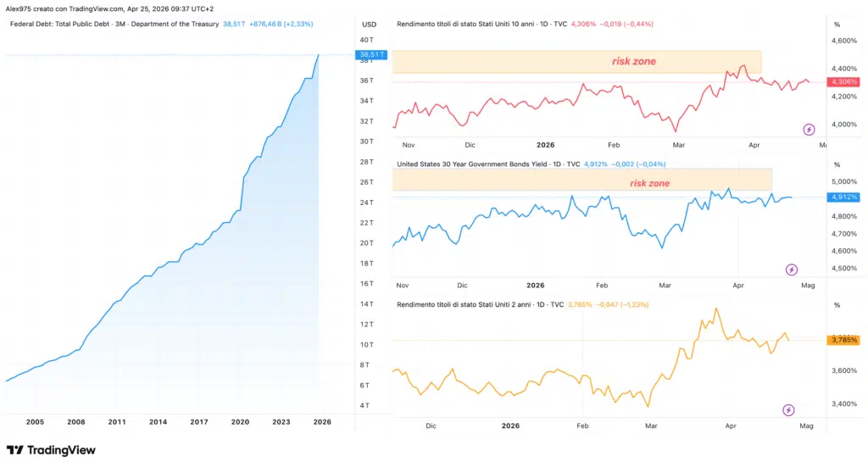Click Feb on the 10-year chart time axis
This screenshot has height=467, width=868.
615,146
